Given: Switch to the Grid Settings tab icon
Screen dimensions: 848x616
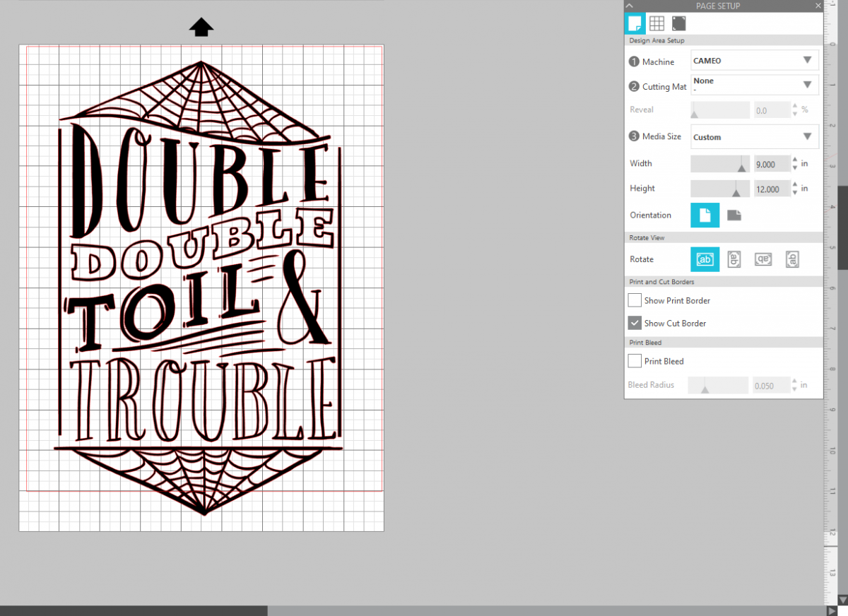Looking at the screenshot, I should 656,23.
